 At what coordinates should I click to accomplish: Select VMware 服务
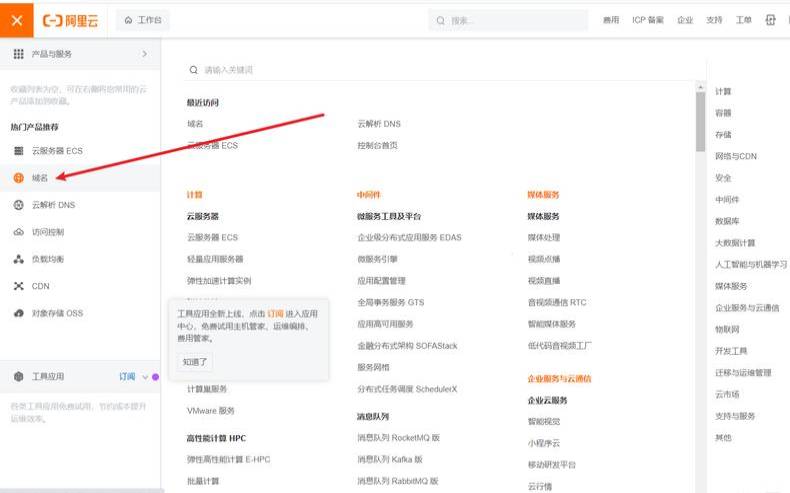pos(211,410)
